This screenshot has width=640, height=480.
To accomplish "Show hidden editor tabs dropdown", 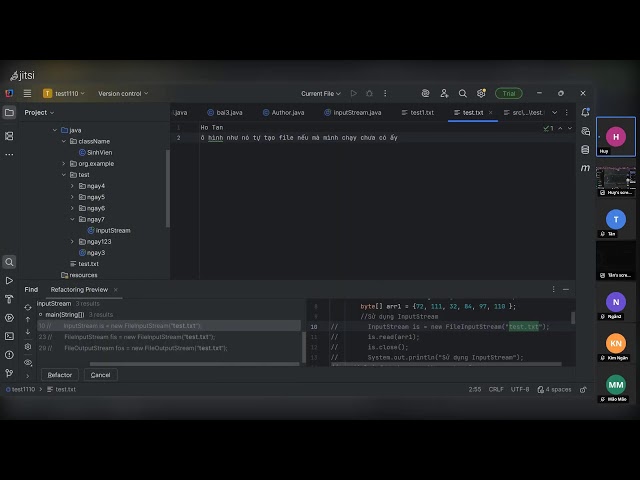I will coord(554,113).
